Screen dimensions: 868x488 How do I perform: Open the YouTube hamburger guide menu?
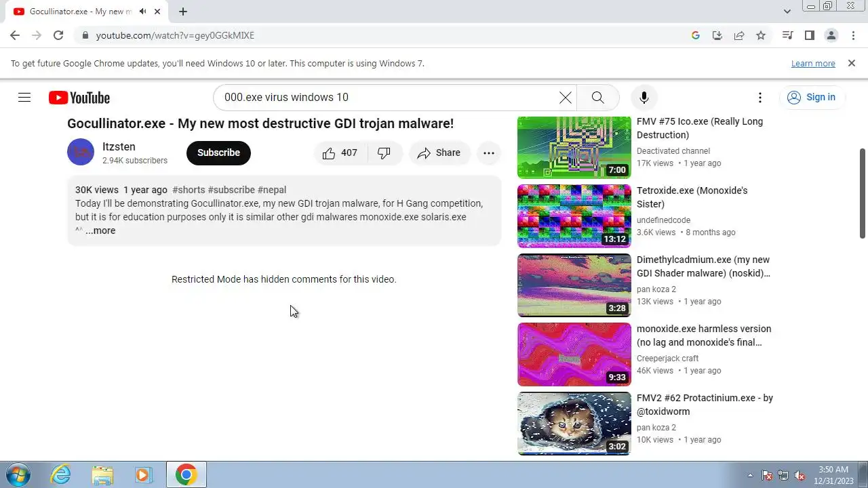(24, 98)
